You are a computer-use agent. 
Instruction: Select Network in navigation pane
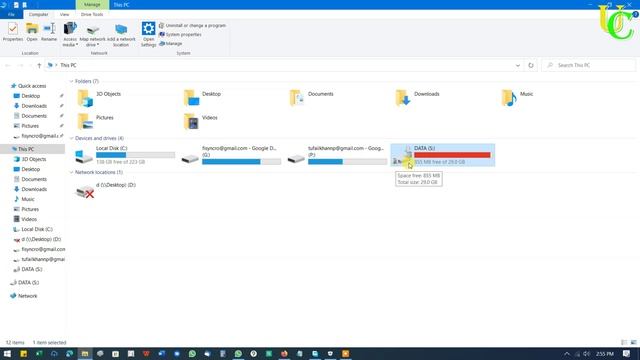(x=27, y=296)
